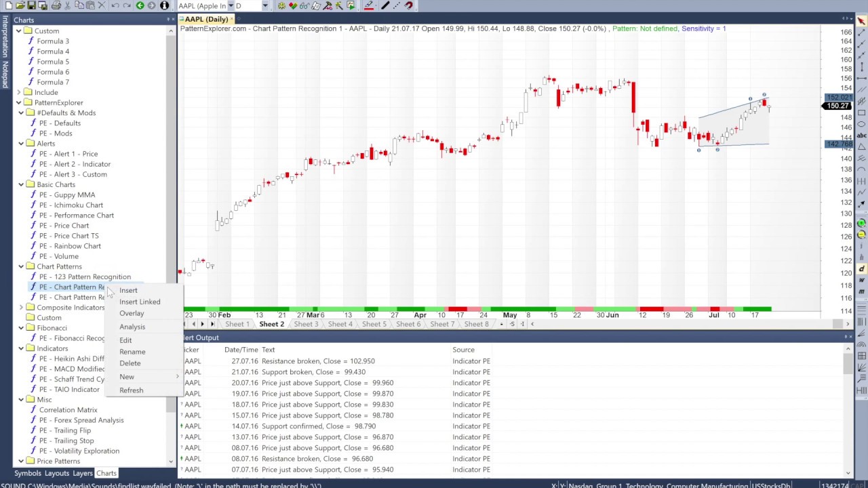Select the thick pencil line style icon

385,5
